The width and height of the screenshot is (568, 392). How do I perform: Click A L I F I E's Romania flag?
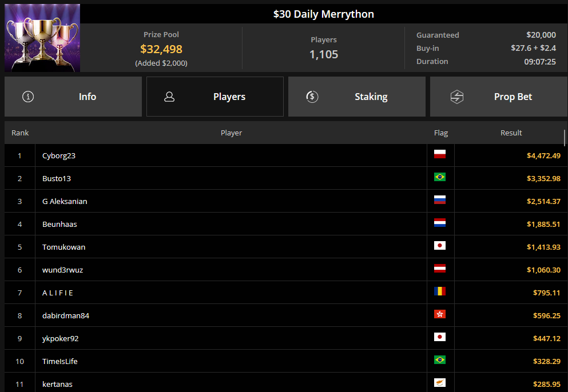[x=440, y=291]
